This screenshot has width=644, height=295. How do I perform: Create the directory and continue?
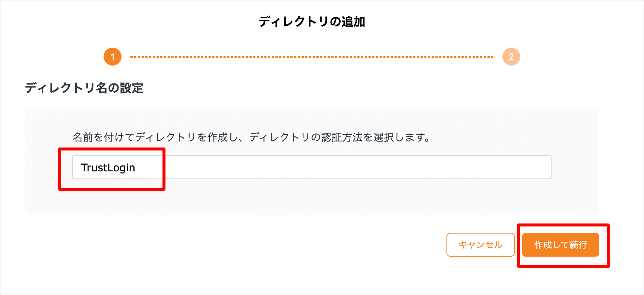coord(561,245)
